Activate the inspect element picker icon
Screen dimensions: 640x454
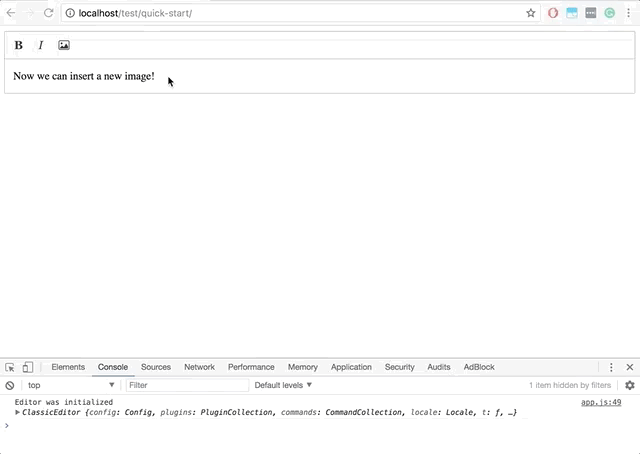(10, 367)
